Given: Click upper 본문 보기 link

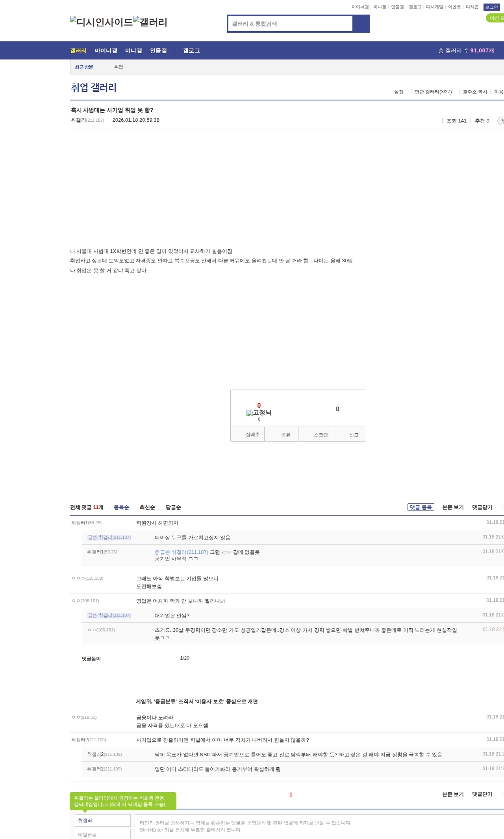Looking at the screenshot, I should (x=453, y=507).
